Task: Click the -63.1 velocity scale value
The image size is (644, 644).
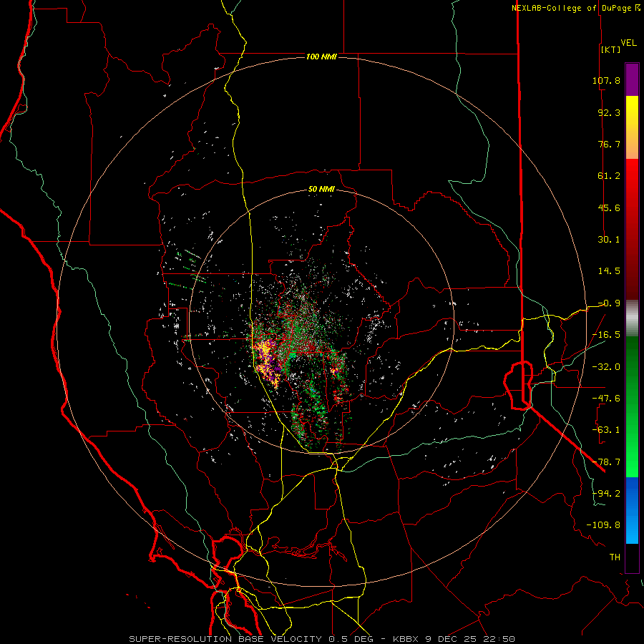Action: coord(606,430)
